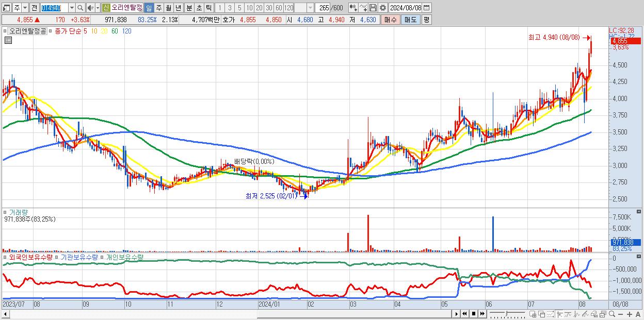Click the line with wave icon in bottom toolbar
This screenshot has height=320, width=644.
(x=569, y=314)
